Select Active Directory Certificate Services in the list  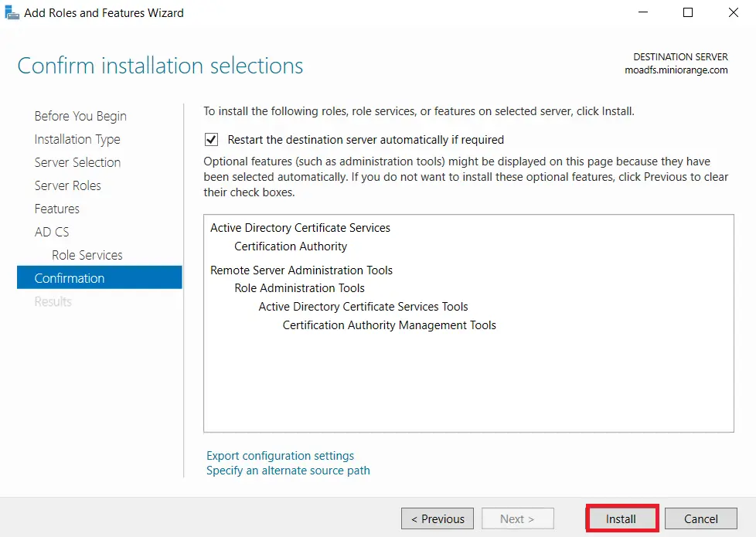[300, 227]
